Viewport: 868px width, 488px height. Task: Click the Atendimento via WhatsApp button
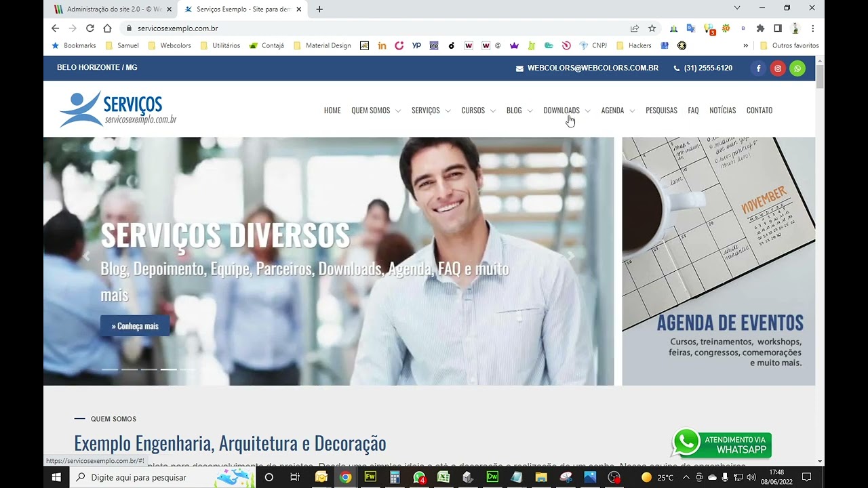722,443
